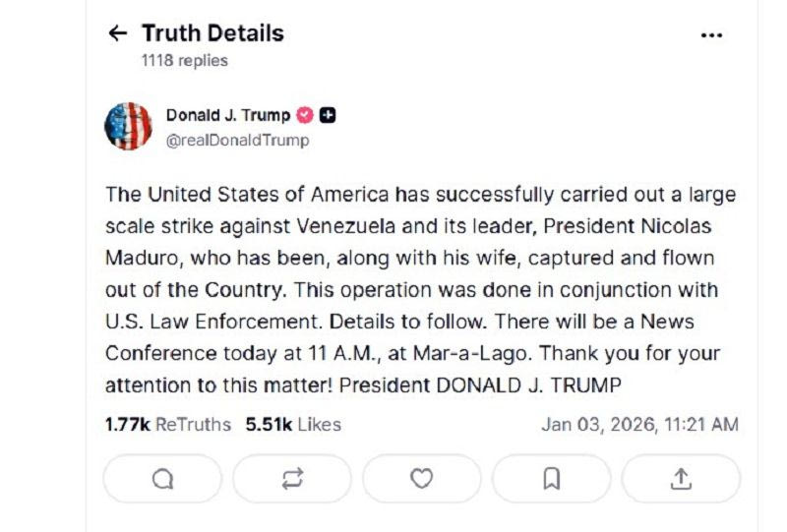View the 1.77k ReTruths list

tap(168, 425)
